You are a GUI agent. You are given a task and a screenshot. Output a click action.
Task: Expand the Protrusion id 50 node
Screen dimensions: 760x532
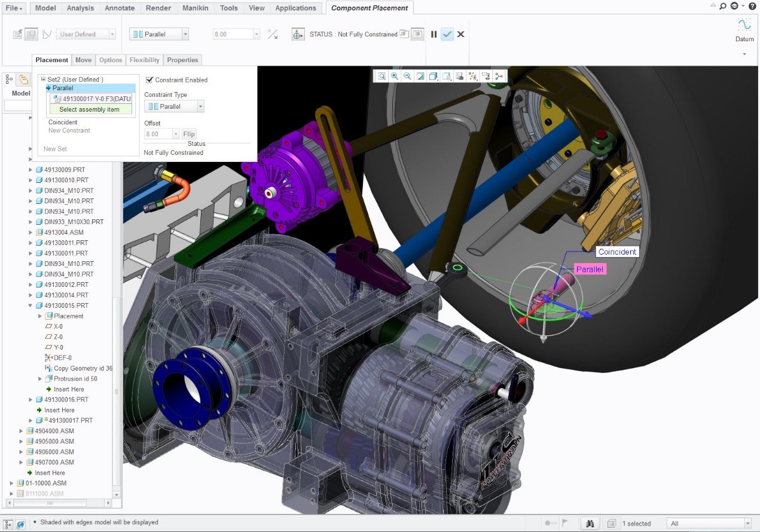click(41, 378)
